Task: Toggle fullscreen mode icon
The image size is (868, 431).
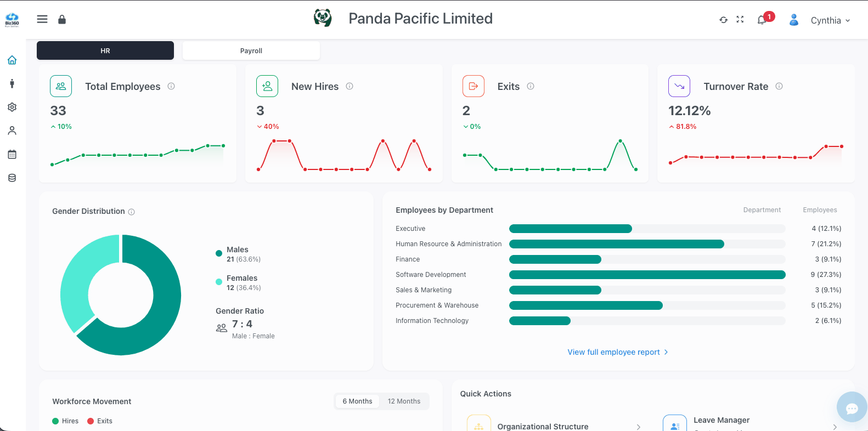Action: click(x=740, y=19)
